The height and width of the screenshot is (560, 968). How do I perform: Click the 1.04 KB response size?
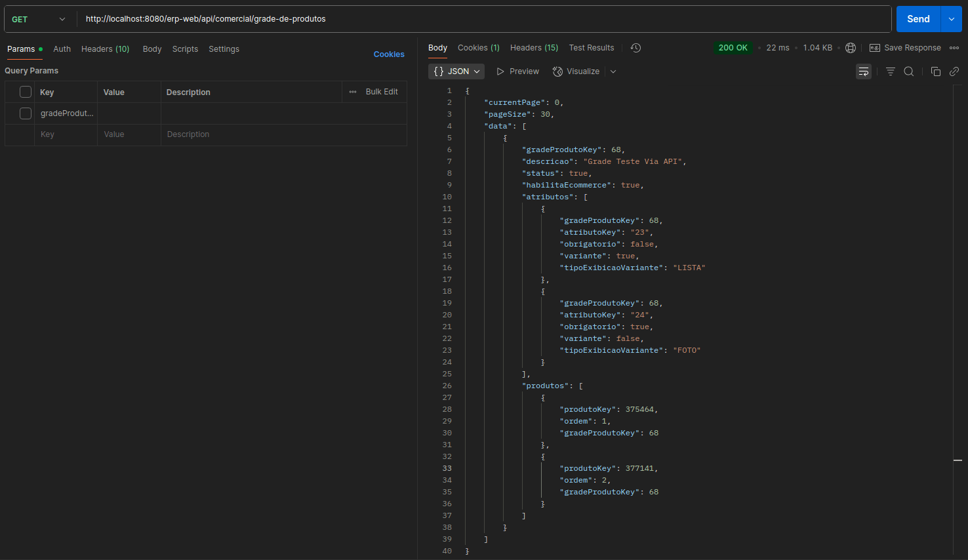(x=818, y=48)
